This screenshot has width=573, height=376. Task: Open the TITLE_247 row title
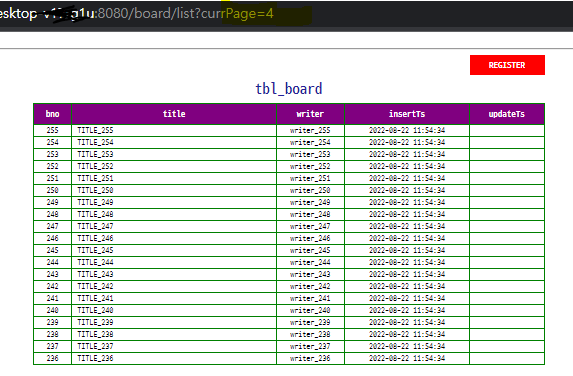[x=95, y=226]
